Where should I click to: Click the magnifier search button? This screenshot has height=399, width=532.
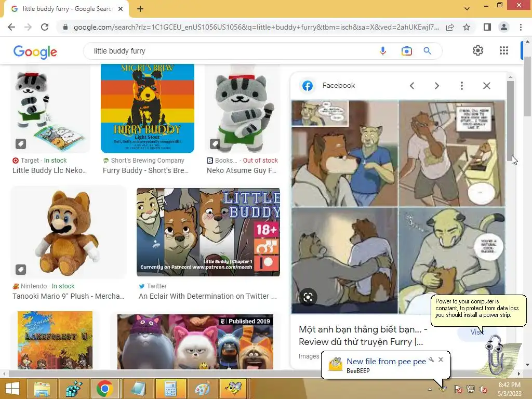point(428,51)
